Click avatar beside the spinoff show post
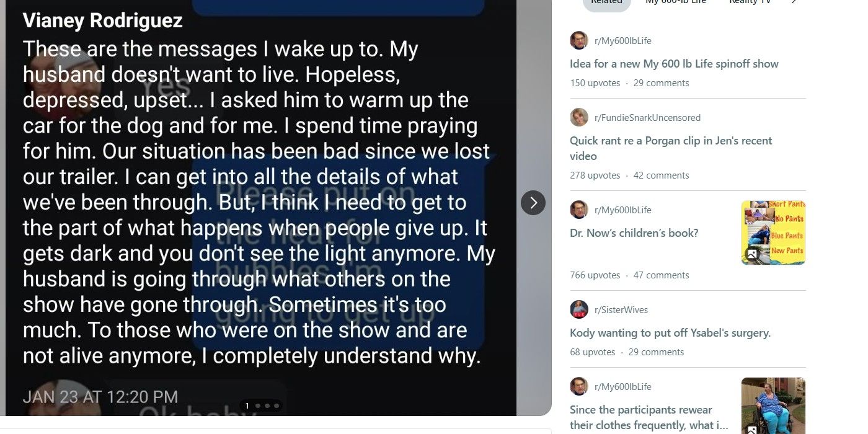This screenshot has width=868, height=434. [579, 40]
